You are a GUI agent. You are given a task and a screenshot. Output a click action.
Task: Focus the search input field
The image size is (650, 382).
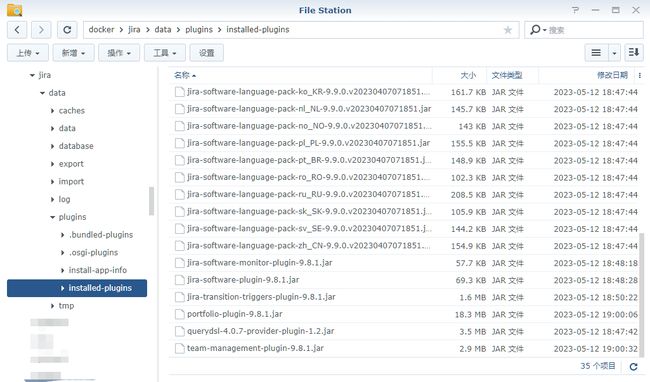click(594, 30)
